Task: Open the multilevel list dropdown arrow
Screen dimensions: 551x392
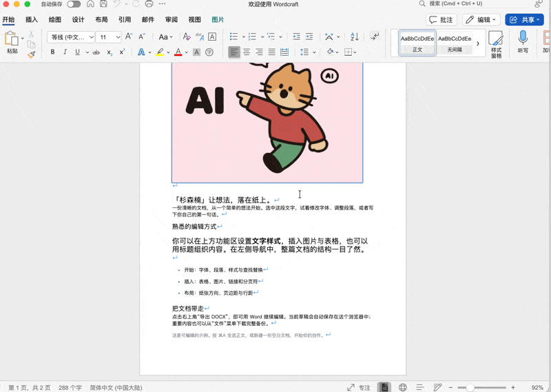Action: 280,37
